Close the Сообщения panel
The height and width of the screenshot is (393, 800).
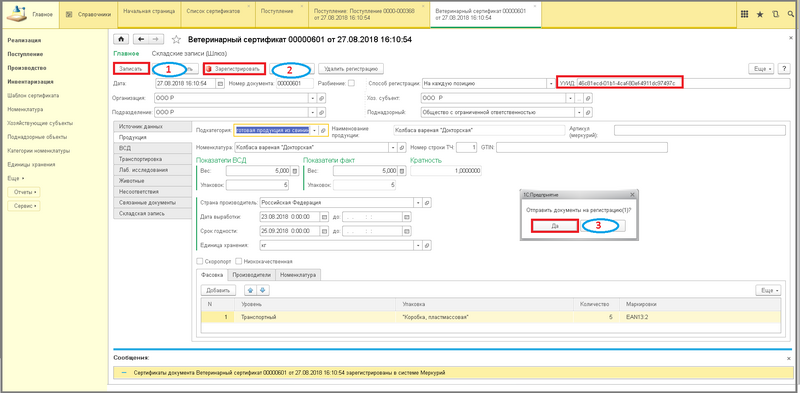point(788,358)
